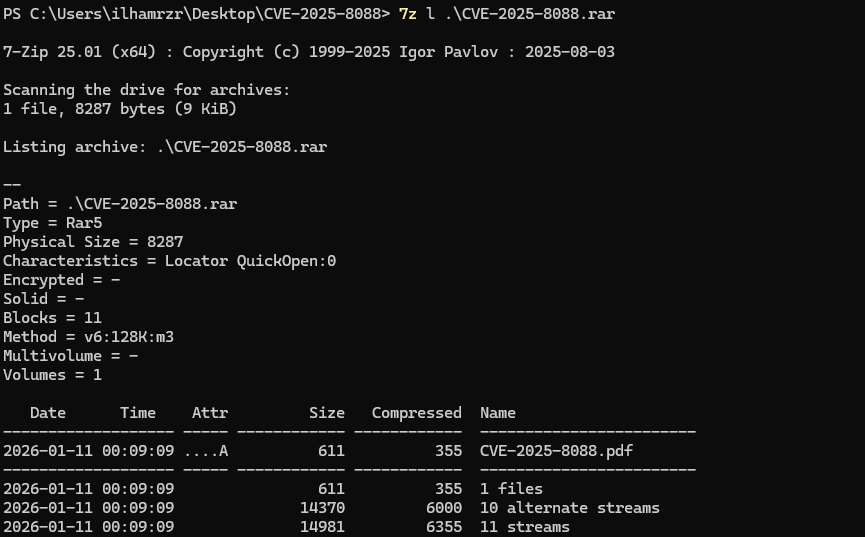Click the "Method = v6:128K:m3" line
Image resolution: width=865 pixels, height=537 pixels.
click(x=88, y=337)
